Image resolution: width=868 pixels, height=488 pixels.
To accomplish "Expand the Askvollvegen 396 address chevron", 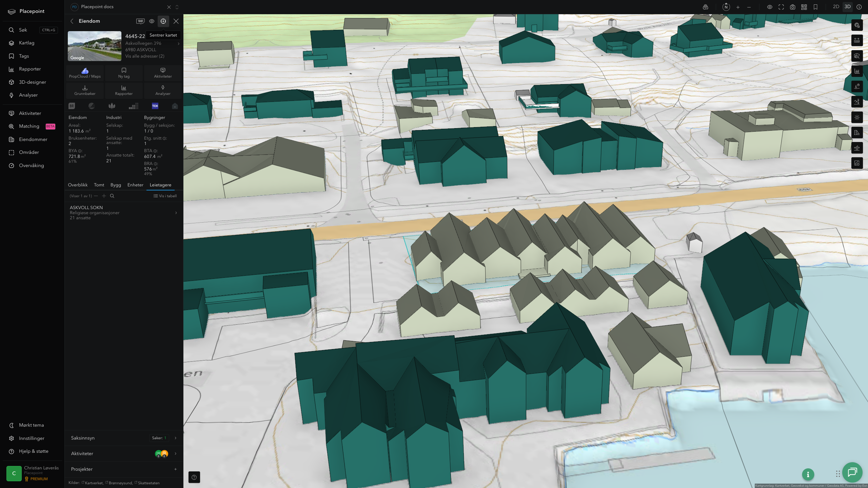I will point(178,43).
